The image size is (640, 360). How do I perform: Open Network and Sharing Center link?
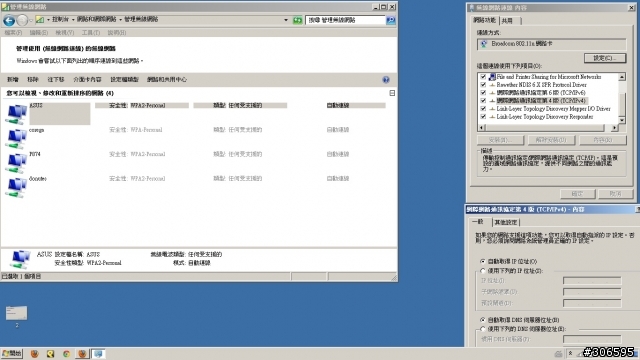coord(167,80)
